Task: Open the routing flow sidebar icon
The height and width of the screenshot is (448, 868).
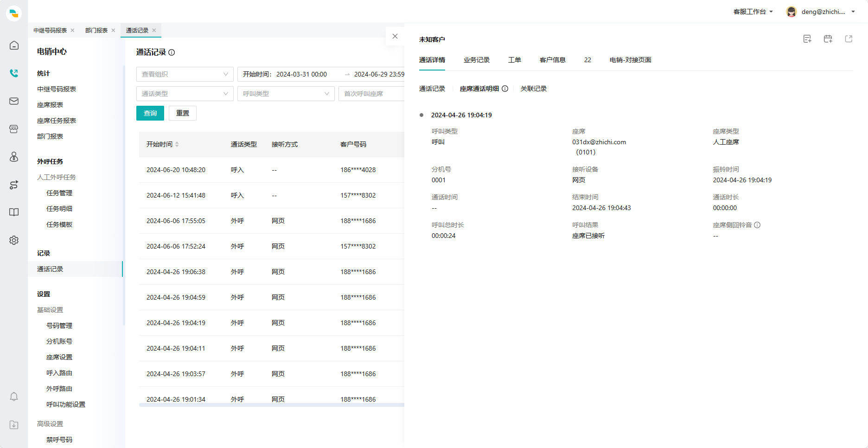Action: click(14, 185)
